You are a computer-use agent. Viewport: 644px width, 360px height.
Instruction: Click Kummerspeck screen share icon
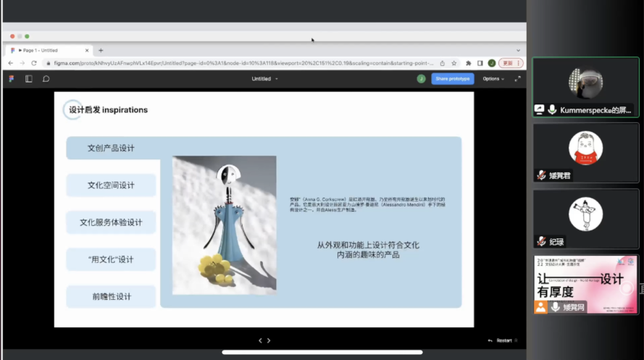click(539, 109)
